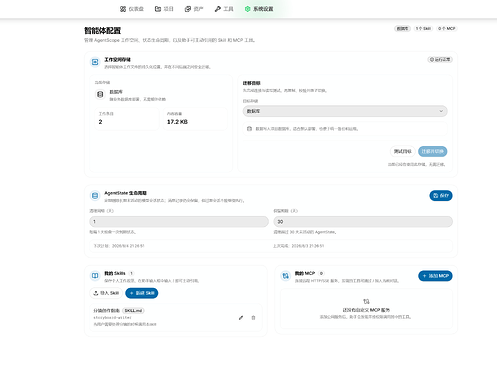This screenshot has height=374, width=497.
Task: Focus the cleanup interval field showing 1
Action: (179, 222)
